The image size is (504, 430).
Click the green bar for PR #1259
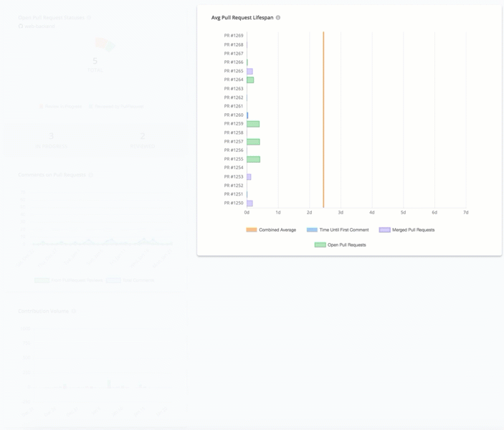pyautogui.click(x=253, y=124)
